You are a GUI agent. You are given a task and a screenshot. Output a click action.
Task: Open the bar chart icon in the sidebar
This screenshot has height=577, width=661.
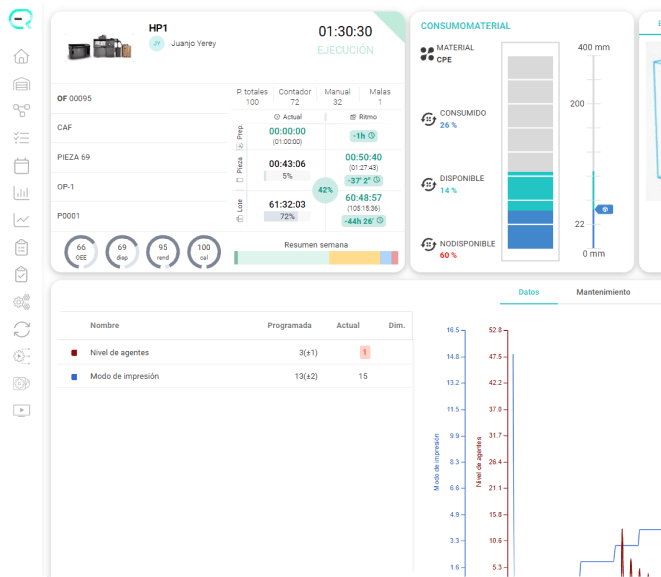(x=21, y=193)
